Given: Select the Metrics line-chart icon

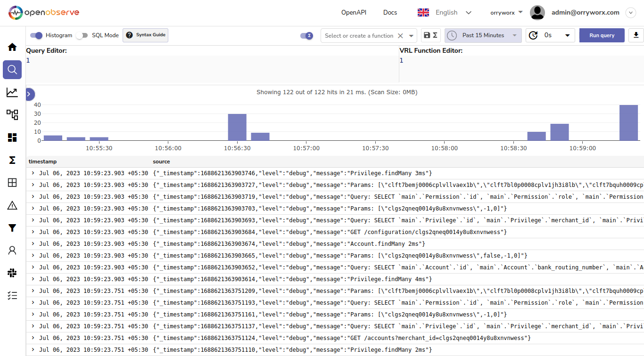Looking at the screenshot, I should (x=12, y=92).
